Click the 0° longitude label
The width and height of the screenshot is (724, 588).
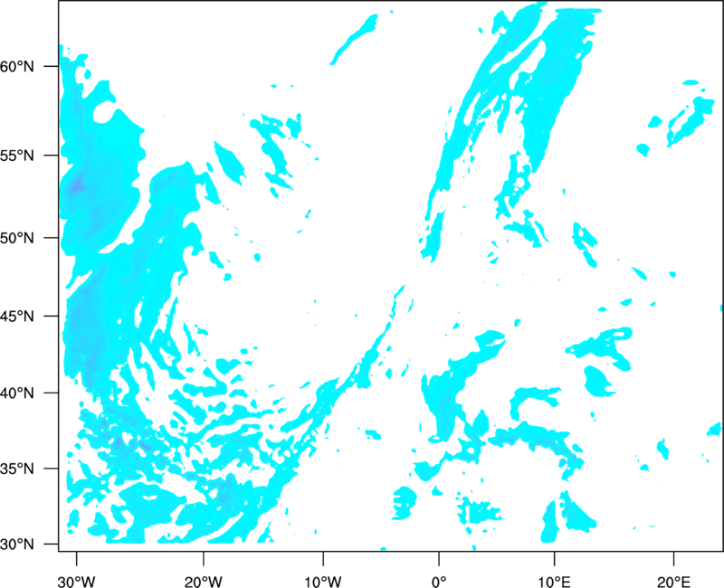coord(439,582)
